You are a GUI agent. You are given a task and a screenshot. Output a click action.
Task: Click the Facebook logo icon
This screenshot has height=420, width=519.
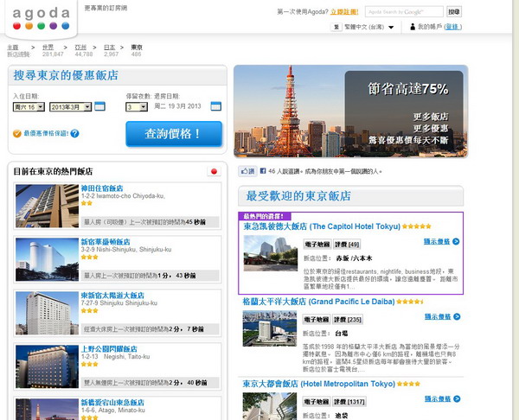point(263,171)
